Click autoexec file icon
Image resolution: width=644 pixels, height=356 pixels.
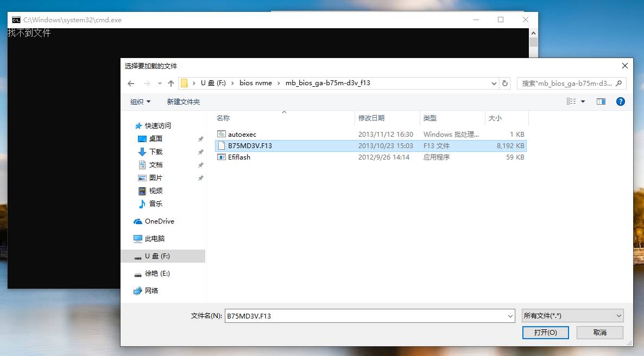222,134
